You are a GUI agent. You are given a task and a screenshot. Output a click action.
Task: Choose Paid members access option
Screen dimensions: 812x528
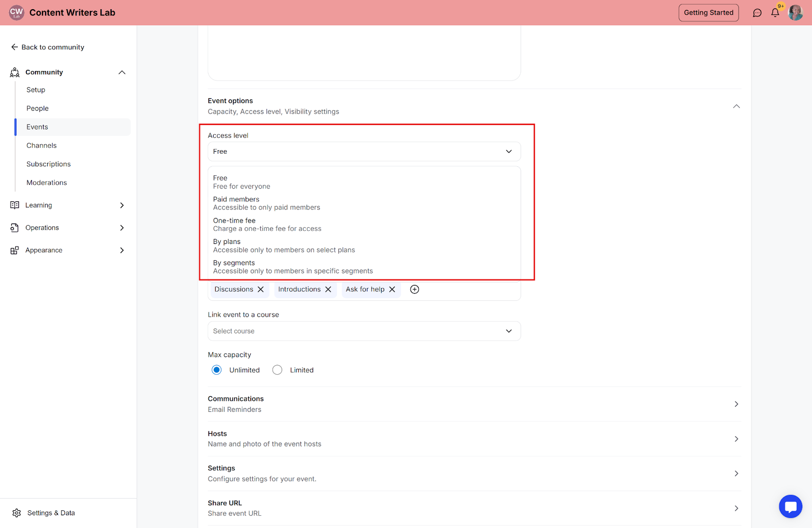point(364,203)
